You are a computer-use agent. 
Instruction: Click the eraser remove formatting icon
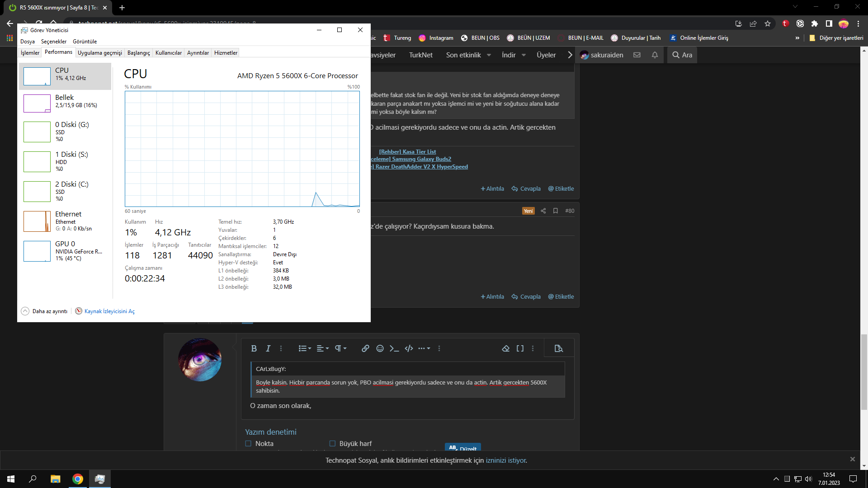505,348
